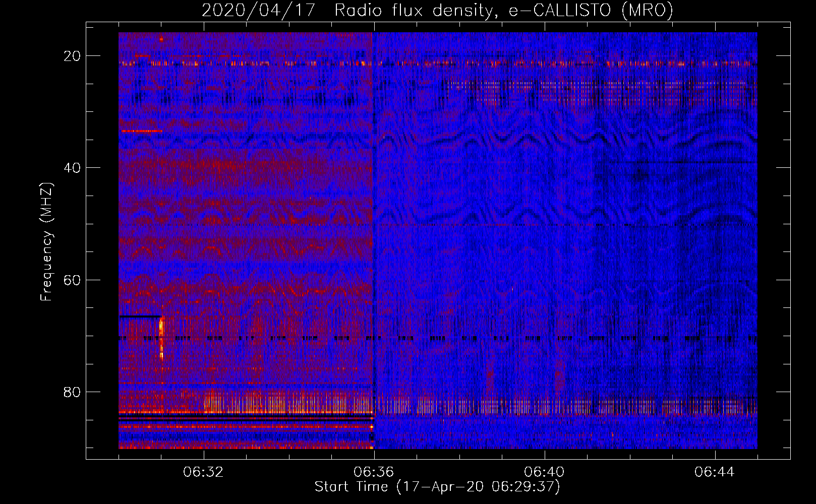The width and height of the screenshot is (816, 504).
Task: Click the 'Frequency (MHZ)' axis label
Action: point(46,242)
